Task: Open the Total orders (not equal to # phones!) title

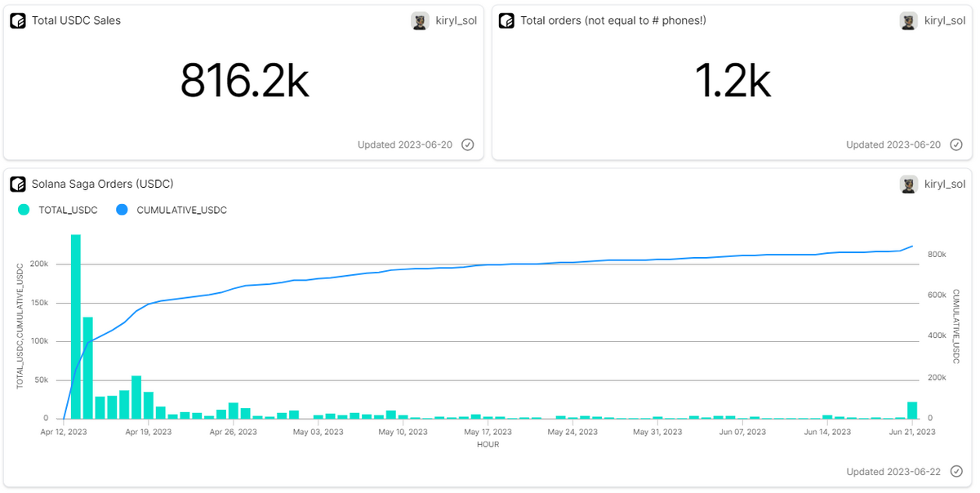Action: (613, 21)
